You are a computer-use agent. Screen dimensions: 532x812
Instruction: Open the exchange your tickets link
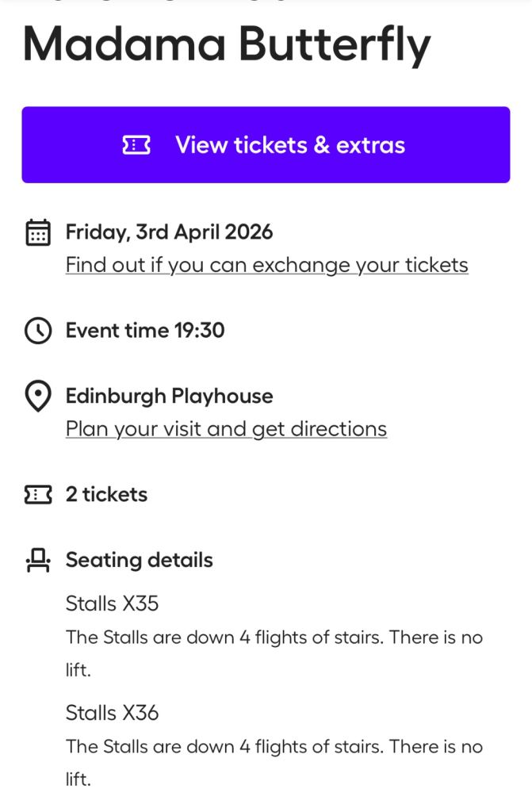click(266, 265)
